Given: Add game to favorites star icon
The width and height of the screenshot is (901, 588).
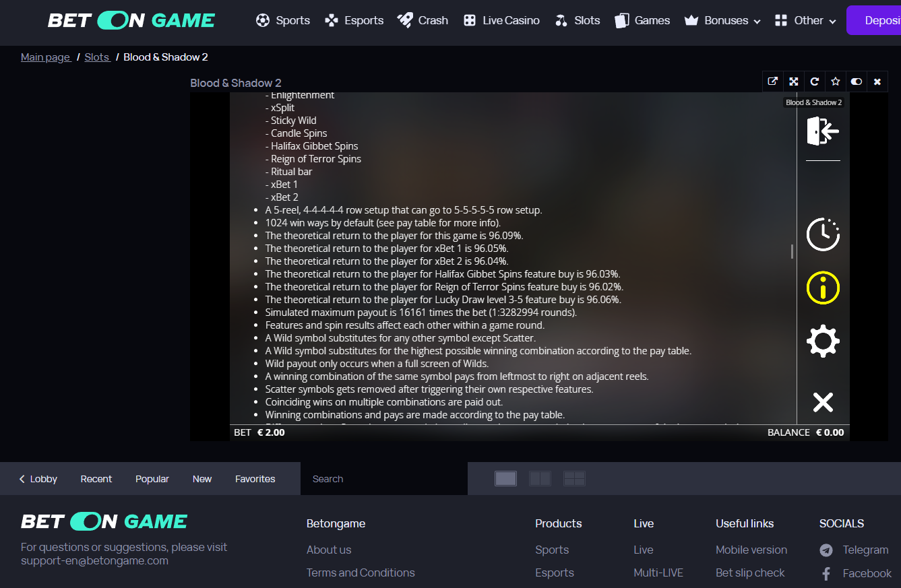Looking at the screenshot, I should click(x=836, y=81).
